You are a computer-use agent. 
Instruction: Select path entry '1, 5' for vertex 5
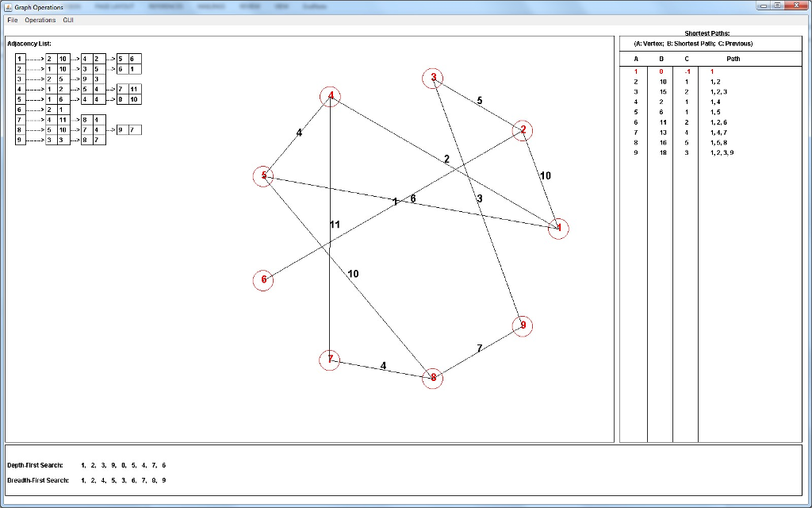[x=715, y=112]
